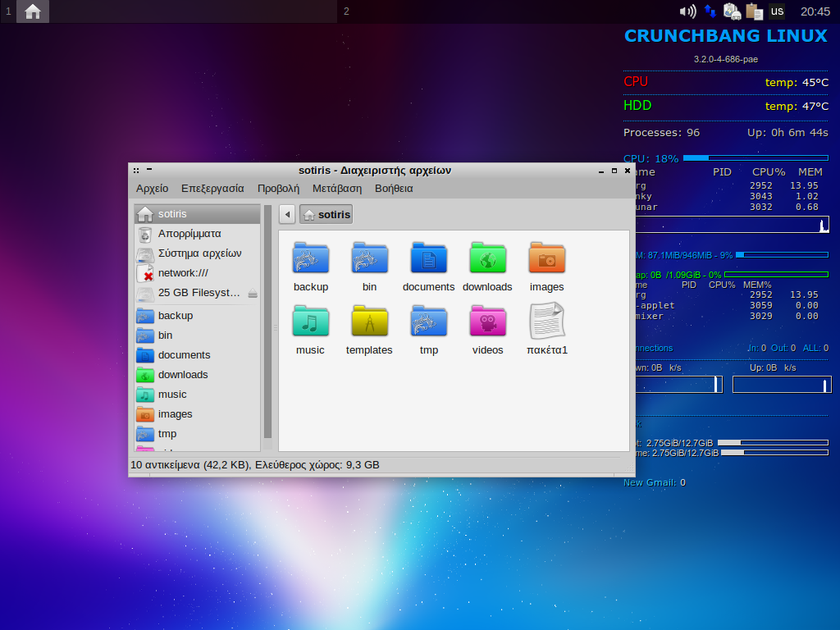Click the Processes: 96 text
This screenshot has height=630, width=840.
coord(662,133)
